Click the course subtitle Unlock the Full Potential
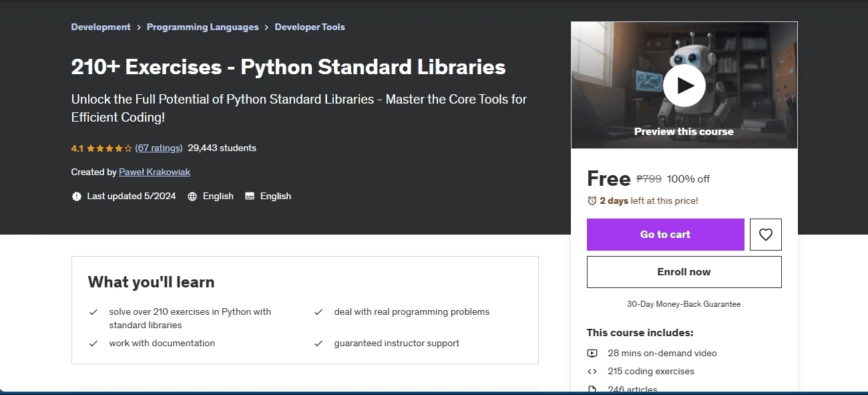This screenshot has height=395, width=868. point(299,108)
